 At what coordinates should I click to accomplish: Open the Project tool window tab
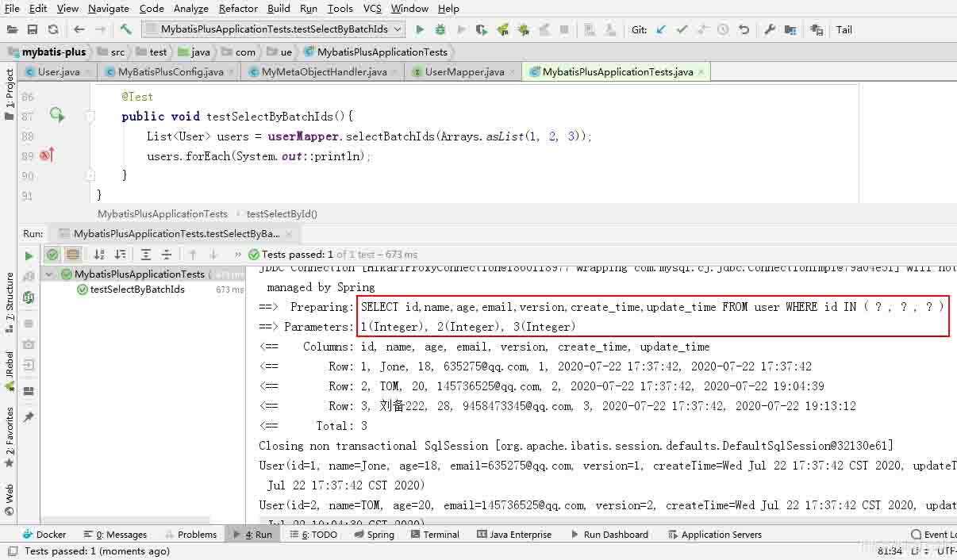(x=9, y=94)
